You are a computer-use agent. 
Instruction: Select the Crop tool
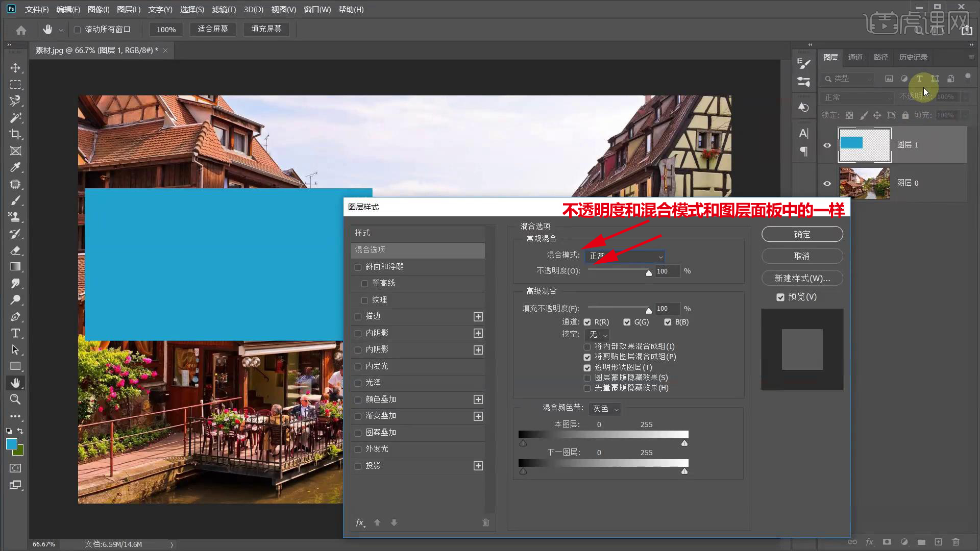[x=15, y=134]
